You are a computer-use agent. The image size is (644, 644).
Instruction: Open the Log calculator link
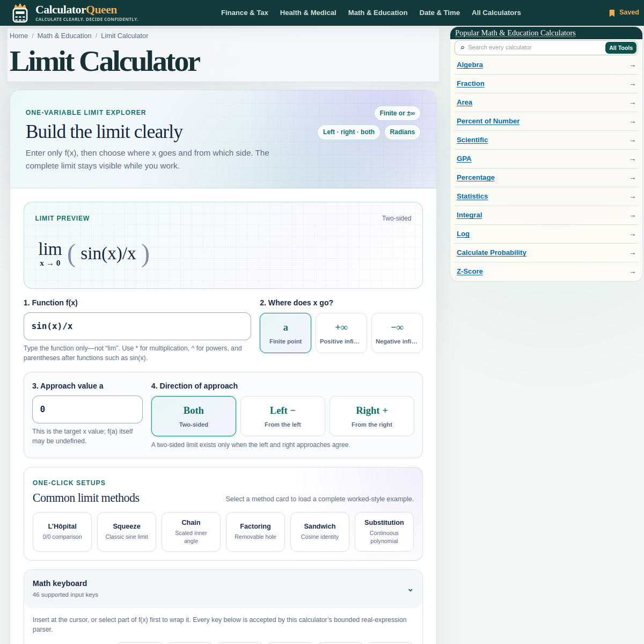pyautogui.click(x=463, y=234)
